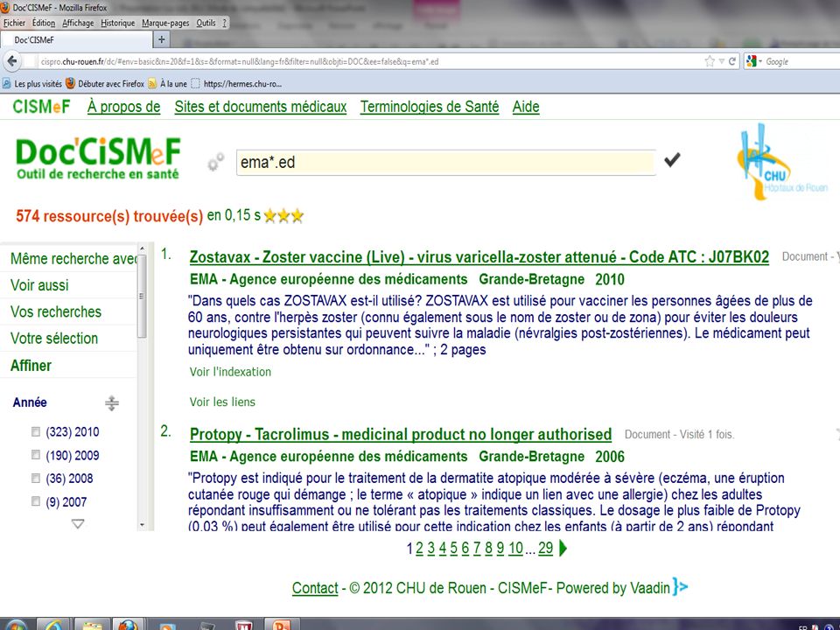The image size is (840, 630).
Task: Click the Année sort icon
Action: (x=111, y=402)
